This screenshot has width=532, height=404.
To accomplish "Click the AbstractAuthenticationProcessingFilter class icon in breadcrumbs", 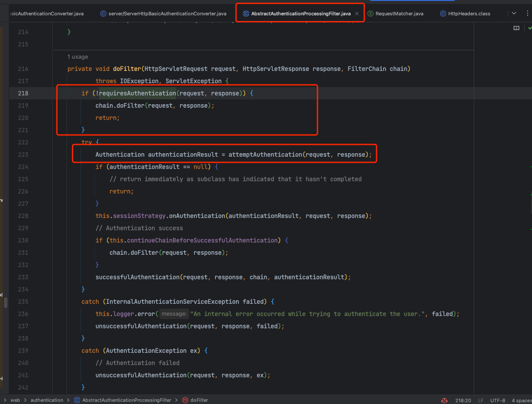I will 77,400.
